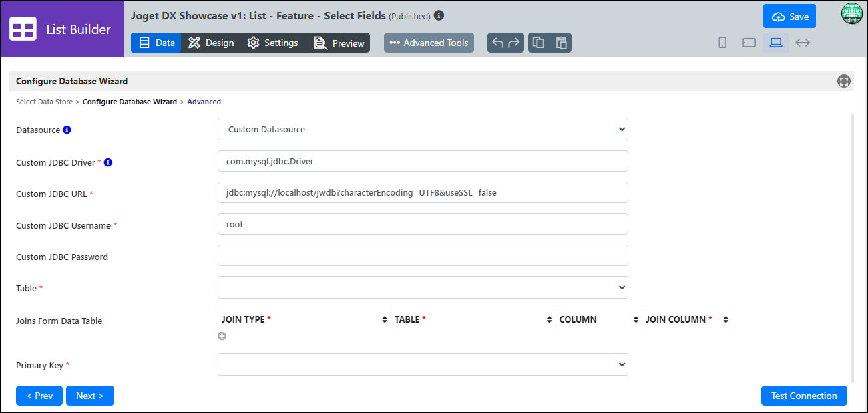Click the Configure Database Wizard panel title
The width and height of the screenshot is (868, 413).
coord(72,81)
